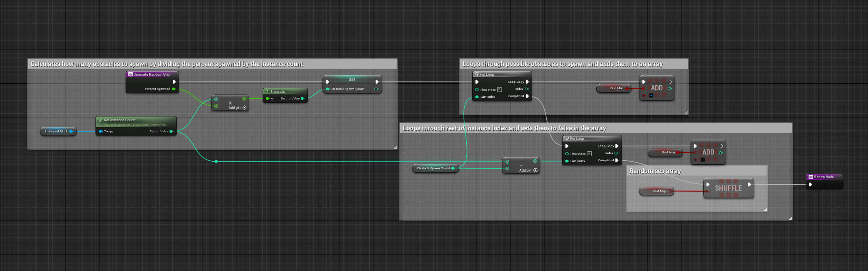Toggle the checked checkbox on top ADD node
Viewport: 868px width, 271px height.
pyautogui.click(x=651, y=95)
